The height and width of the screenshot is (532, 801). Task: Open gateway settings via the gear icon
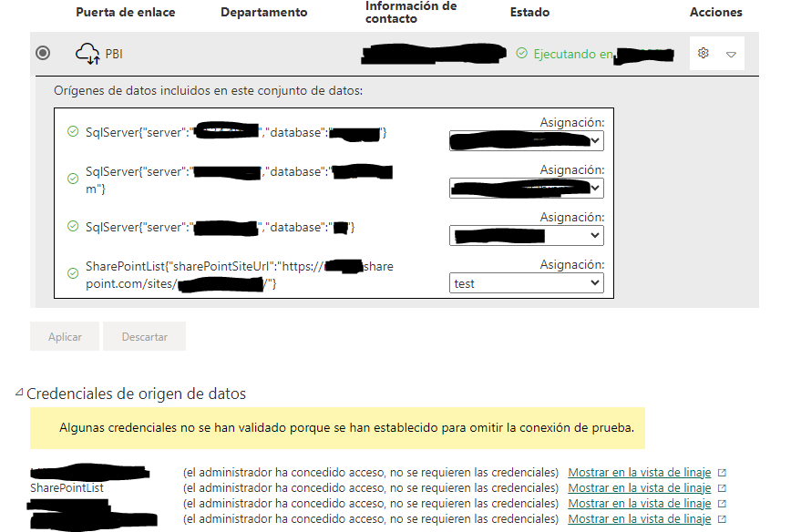tap(703, 53)
